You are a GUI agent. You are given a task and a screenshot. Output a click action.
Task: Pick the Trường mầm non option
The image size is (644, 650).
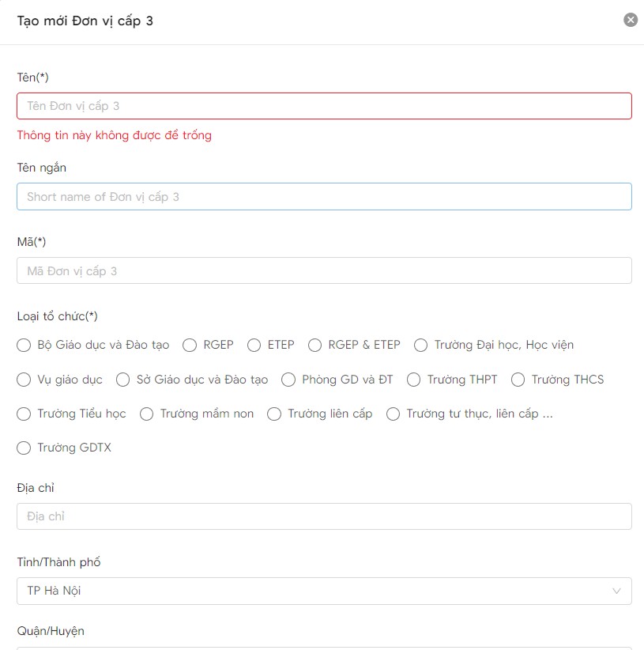pyautogui.click(x=147, y=414)
